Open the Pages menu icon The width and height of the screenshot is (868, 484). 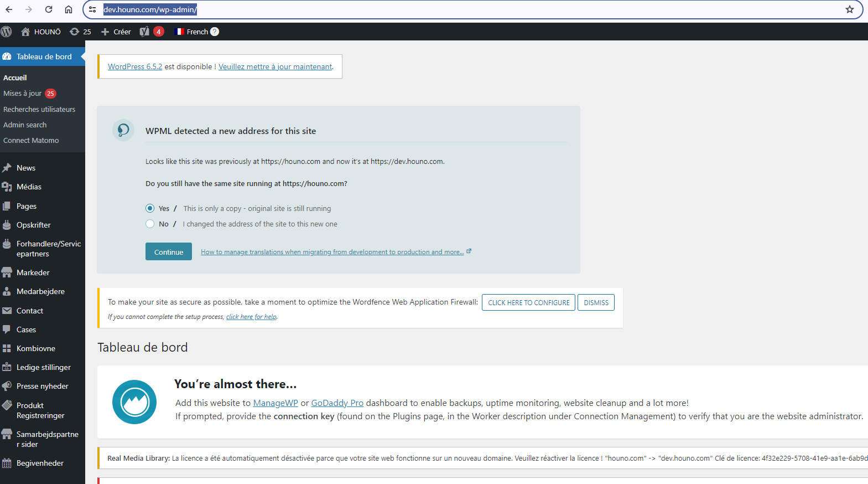coord(7,206)
